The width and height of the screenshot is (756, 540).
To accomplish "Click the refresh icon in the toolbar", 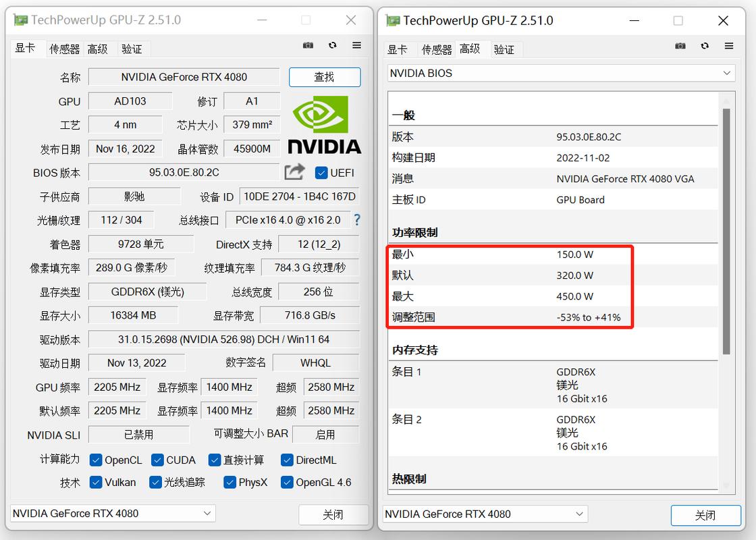I will 332,45.
